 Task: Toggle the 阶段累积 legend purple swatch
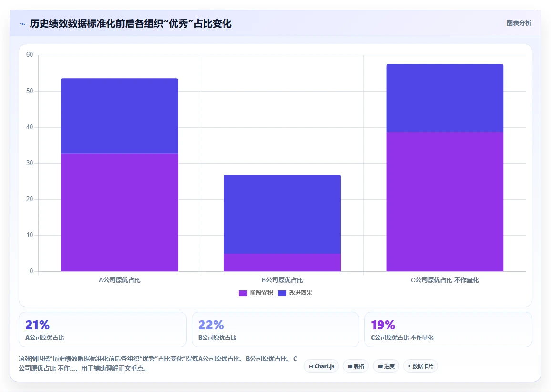[243, 293]
